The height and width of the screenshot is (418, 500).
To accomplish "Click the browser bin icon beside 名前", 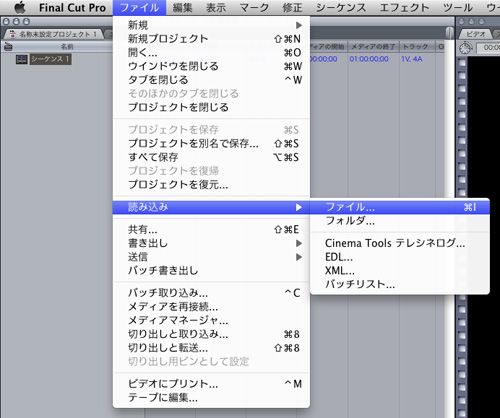I will pyautogui.click(x=8, y=47).
